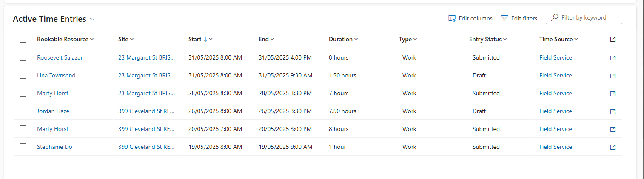Select the Jordan Haze row checkbox
Image resolution: width=644 pixels, height=179 pixels.
tap(23, 111)
